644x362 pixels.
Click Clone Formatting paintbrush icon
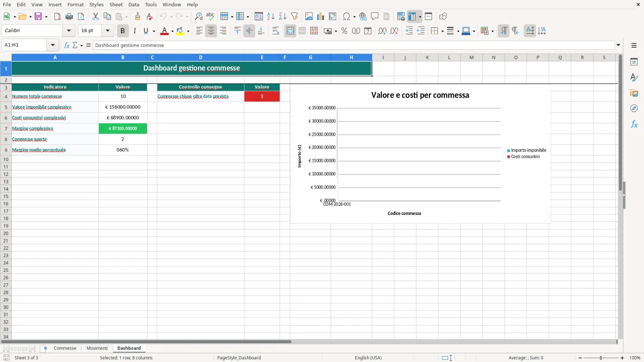[137, 17]
